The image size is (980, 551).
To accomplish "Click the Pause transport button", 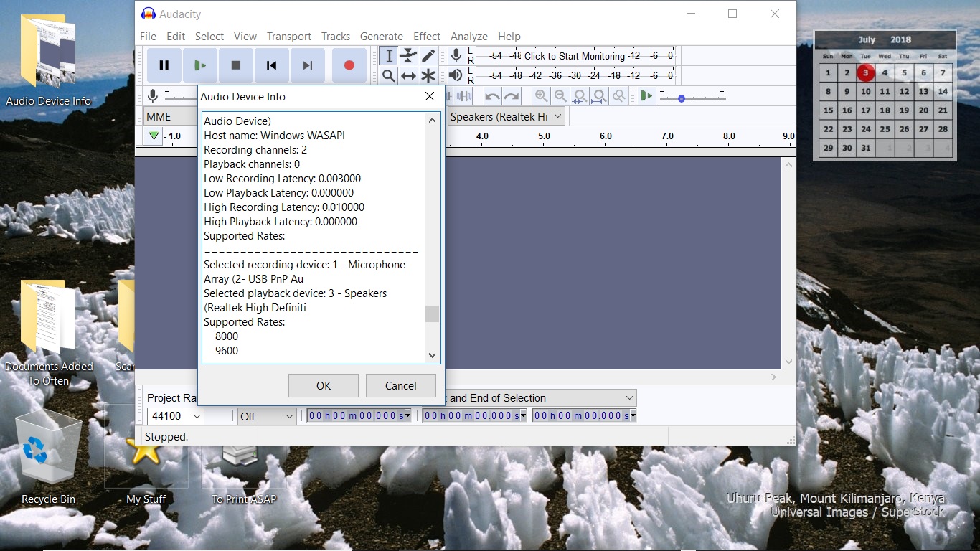I will click(164, 65).
